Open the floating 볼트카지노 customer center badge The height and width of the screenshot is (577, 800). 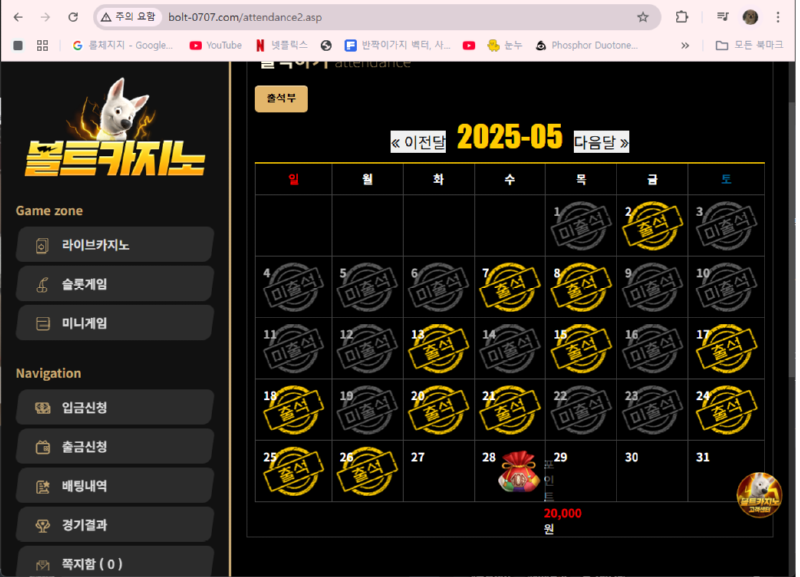[759, 495]
